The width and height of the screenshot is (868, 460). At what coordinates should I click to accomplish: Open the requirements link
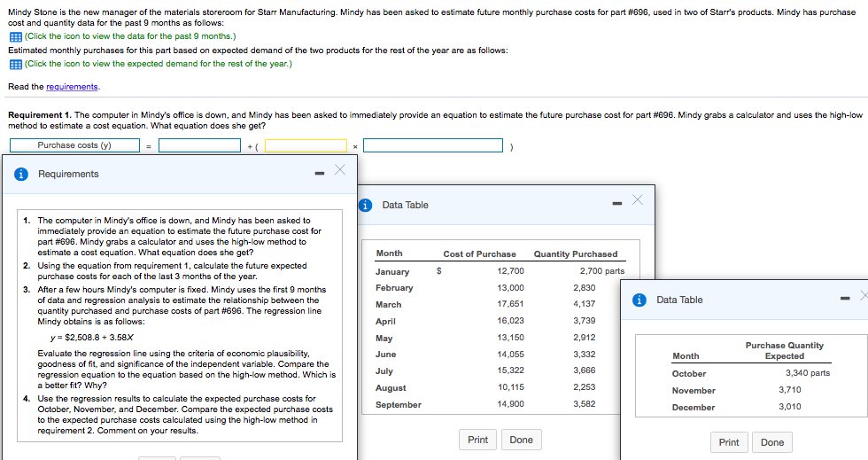click(x=72, y=87)
